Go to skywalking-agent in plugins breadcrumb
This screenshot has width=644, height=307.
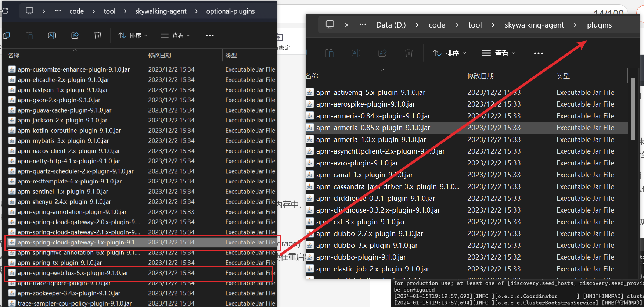point(534,25)
